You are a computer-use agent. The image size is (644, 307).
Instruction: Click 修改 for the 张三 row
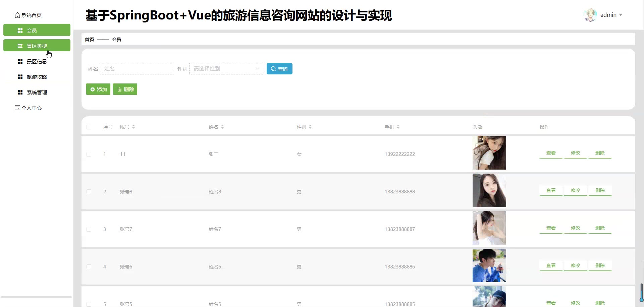pos(576,153)
